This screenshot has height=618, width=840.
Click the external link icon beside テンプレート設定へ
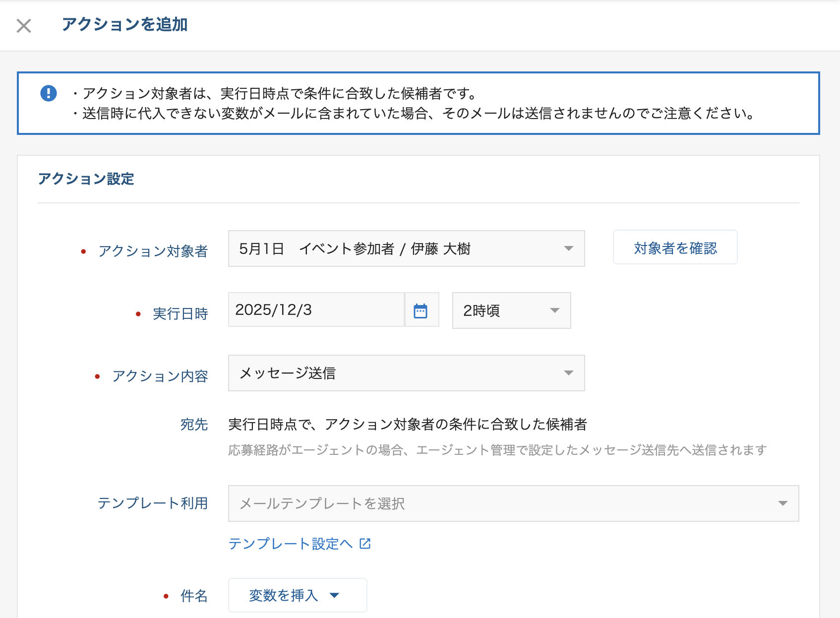365,544
